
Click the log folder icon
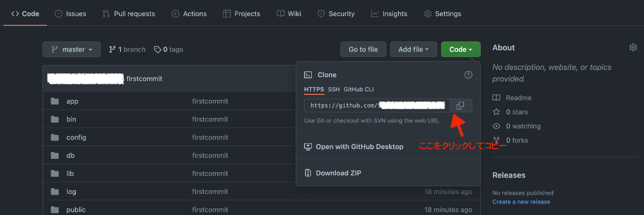pyautogui.click(x=55, y=192)
